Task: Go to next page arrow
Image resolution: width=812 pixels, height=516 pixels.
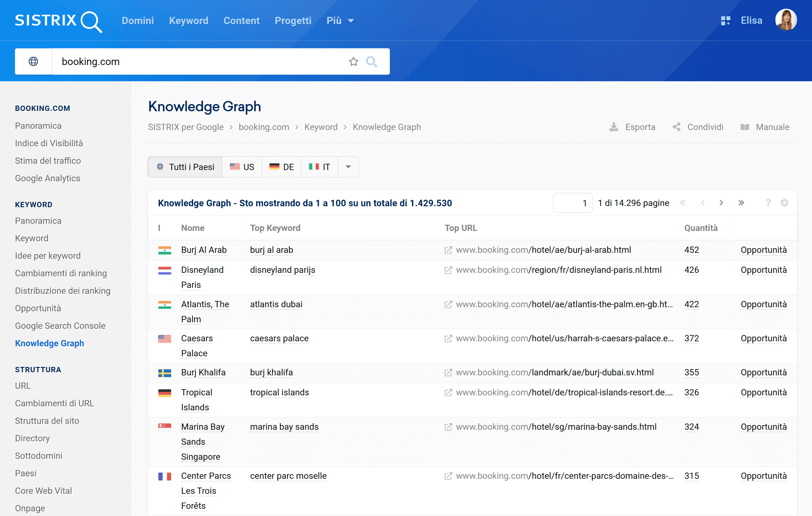Action: pyautogui.click(x=721, y=203)
